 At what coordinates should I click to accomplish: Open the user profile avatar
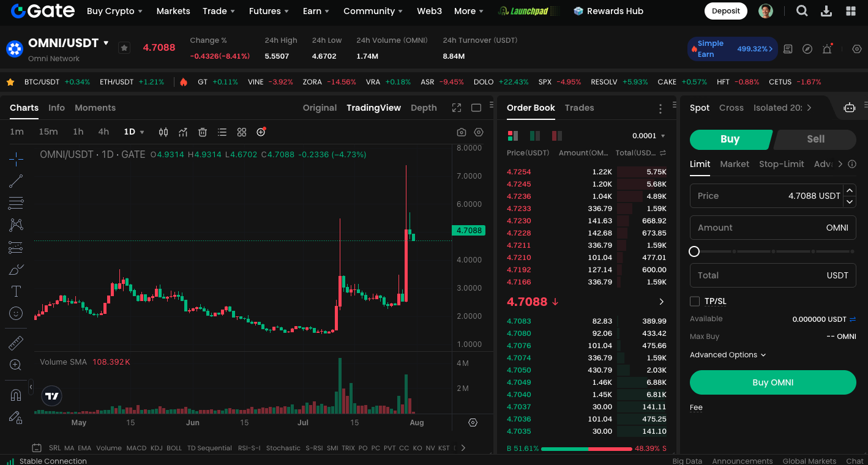766,11
